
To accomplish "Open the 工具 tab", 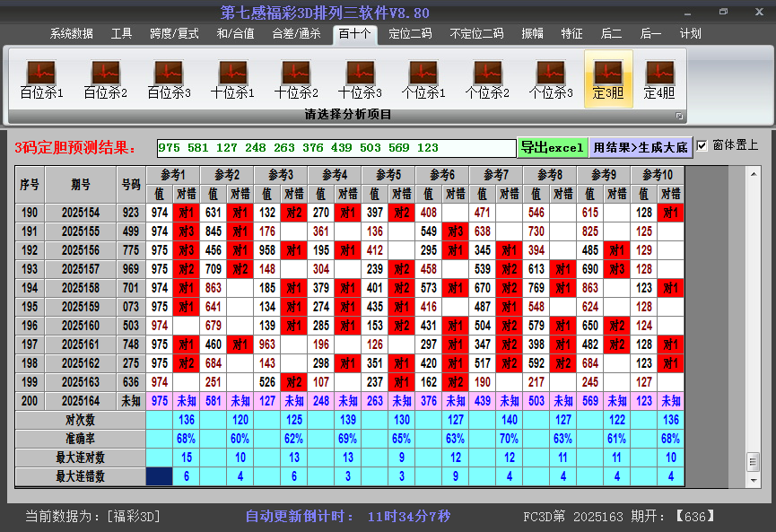I will pos(121,34).
